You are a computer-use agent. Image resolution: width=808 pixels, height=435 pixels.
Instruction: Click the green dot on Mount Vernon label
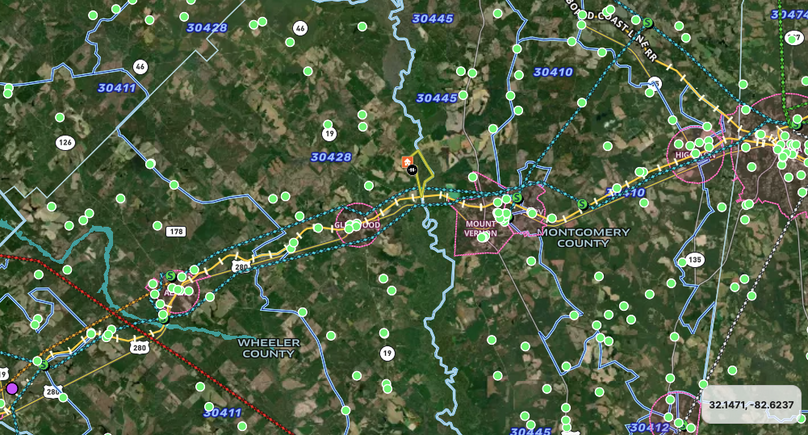tap(482, 238)
